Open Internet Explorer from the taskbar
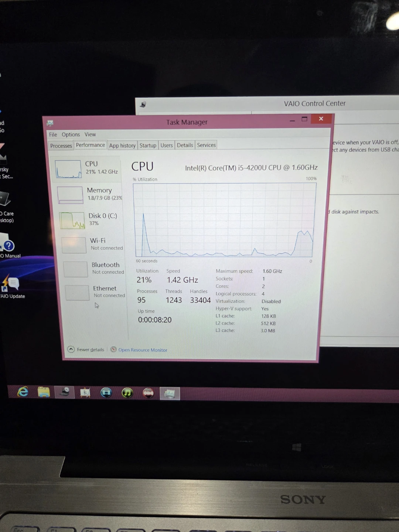Screen dimensions: 399x532 point(23,392)
